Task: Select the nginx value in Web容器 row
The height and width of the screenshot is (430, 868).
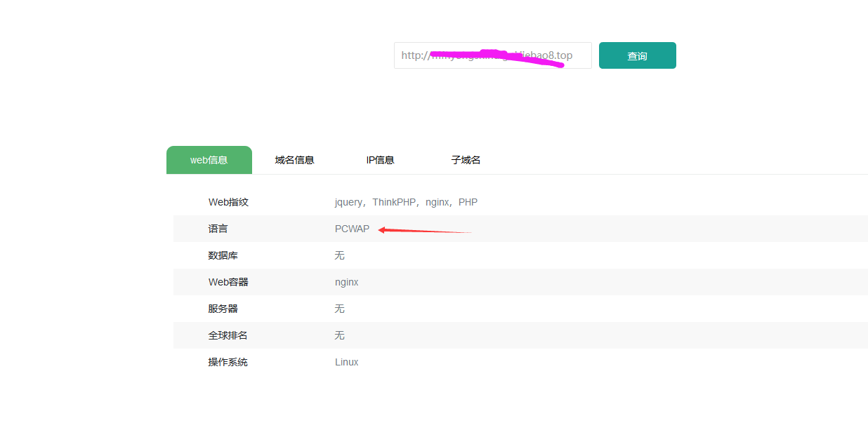Action: (346, 282)
